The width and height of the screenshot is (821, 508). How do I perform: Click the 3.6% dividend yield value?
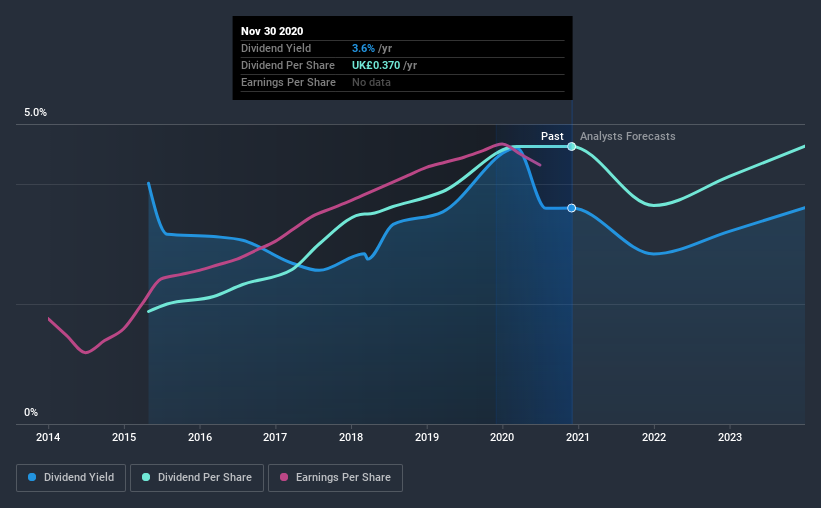[x=363, y=48]
